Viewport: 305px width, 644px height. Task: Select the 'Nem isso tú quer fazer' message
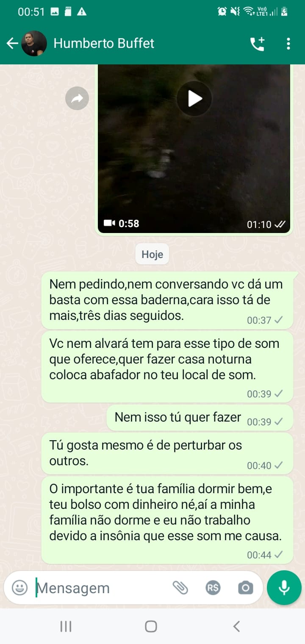point(200,418)
